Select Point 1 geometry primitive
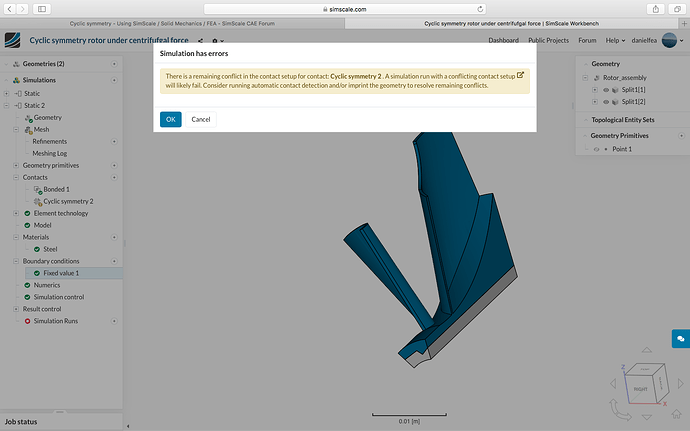This screenshot has height=431, width=690. [622, 149]
